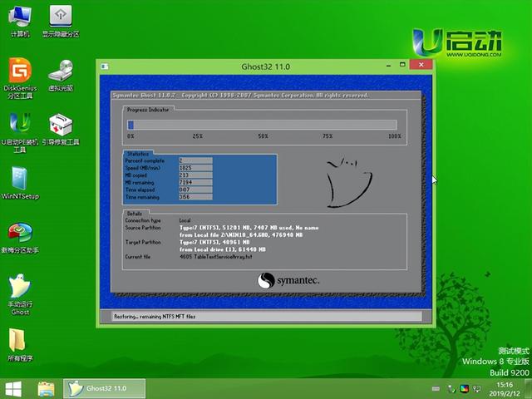The width and height of the screenshot is (532, 399).
Task: Click the Windows Start button
Action: [13, 388]
